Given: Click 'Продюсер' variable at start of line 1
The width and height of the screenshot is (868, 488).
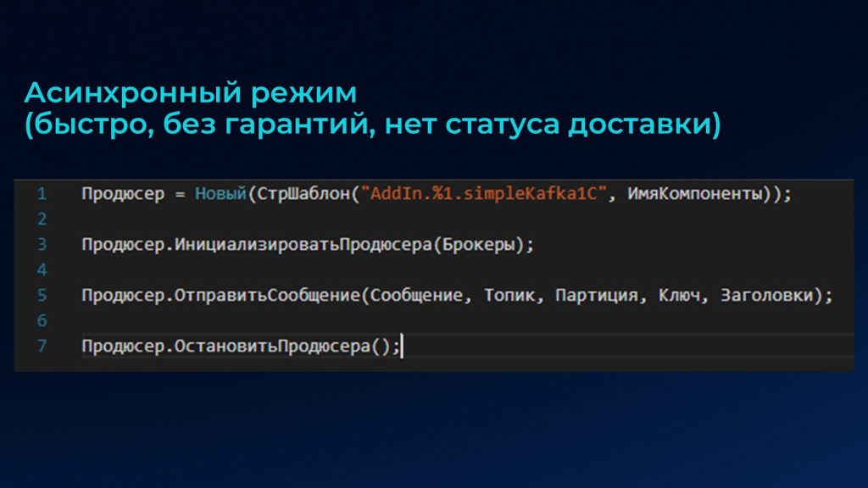Looking at the screenshot, I should pos(123,194).
